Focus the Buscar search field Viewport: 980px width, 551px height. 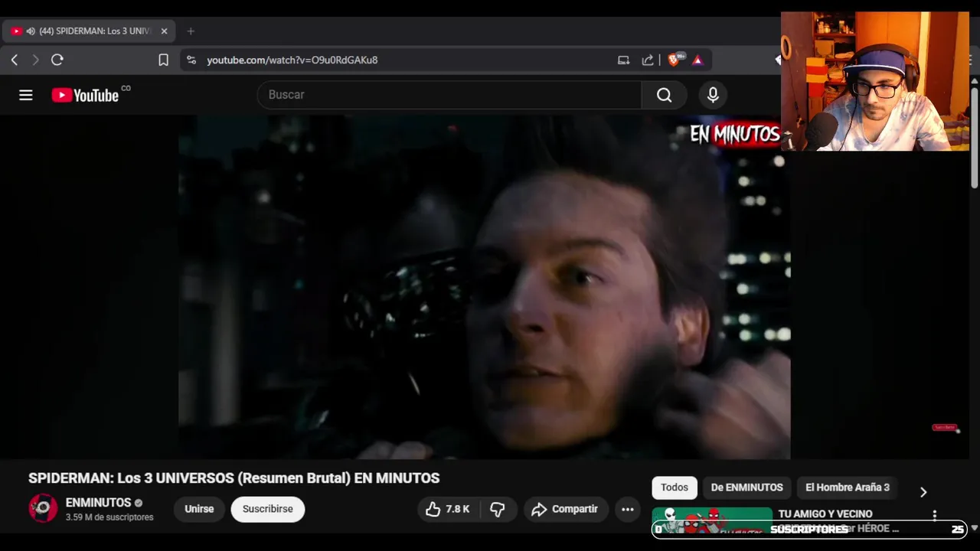[449, 95]
